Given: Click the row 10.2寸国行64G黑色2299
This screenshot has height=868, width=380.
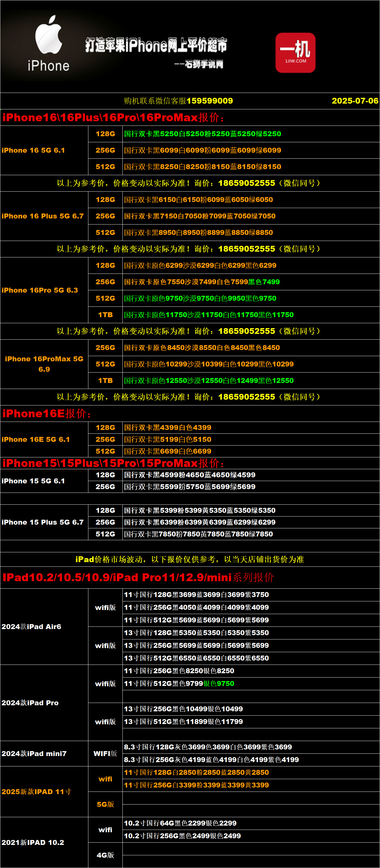Looking at the screenshot, I should tap(251, 823).
